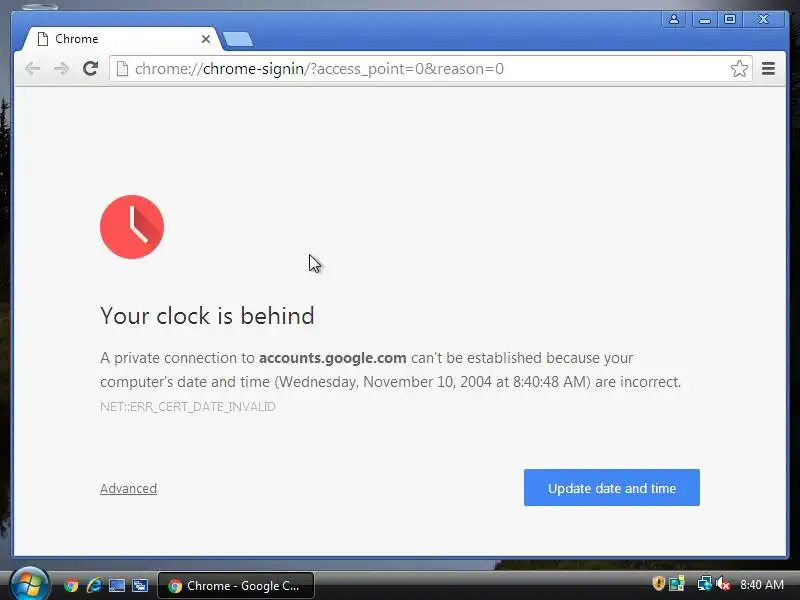Click the 8:40 AM taskbar clock
The image size is (800, 600).
coord(762,585)
